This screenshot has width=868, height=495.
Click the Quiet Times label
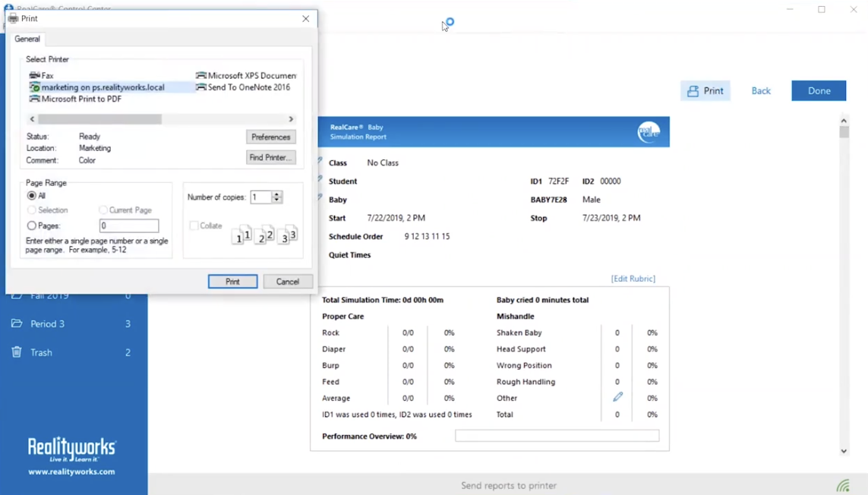pos(349,254)
